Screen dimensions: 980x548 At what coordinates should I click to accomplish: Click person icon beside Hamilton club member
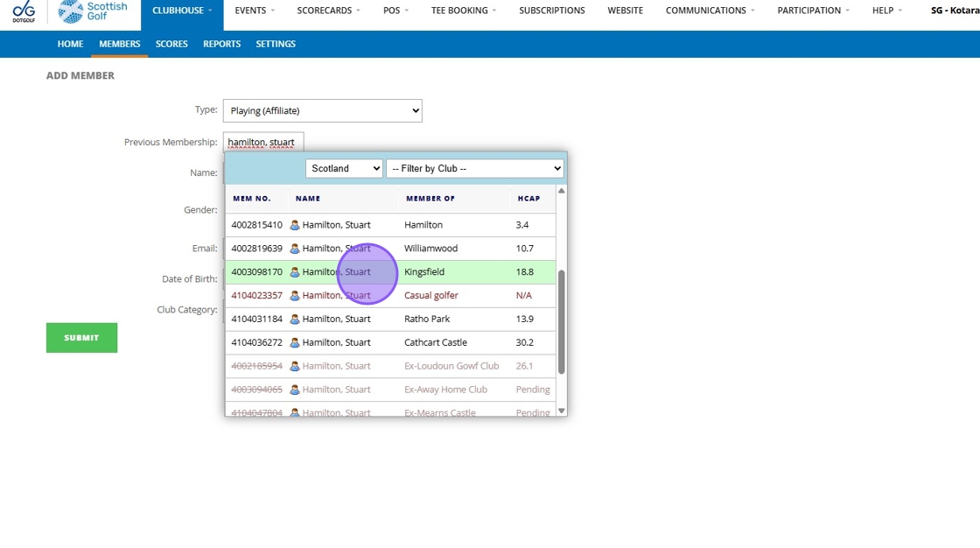(295, 225)
